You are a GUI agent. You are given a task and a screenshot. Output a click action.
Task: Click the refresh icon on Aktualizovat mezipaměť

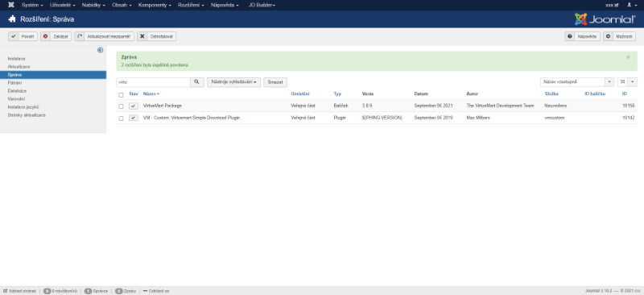pos(80,36)
